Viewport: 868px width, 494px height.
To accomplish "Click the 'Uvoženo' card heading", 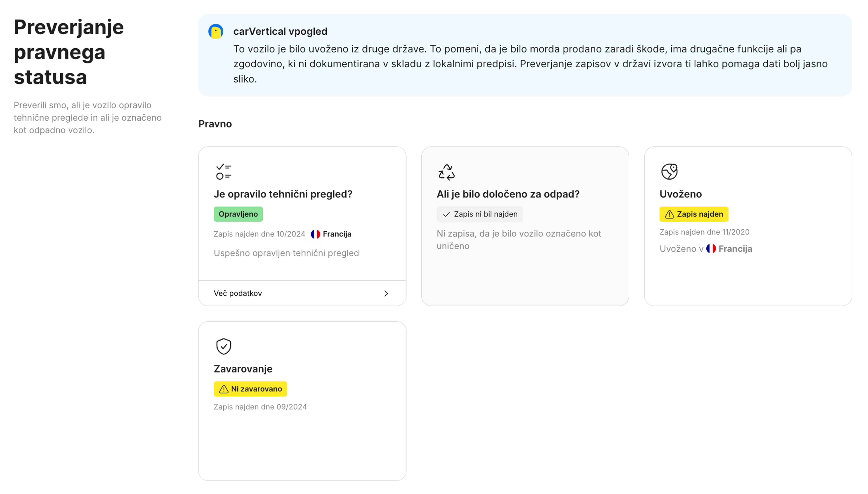I will pos(680,194).
